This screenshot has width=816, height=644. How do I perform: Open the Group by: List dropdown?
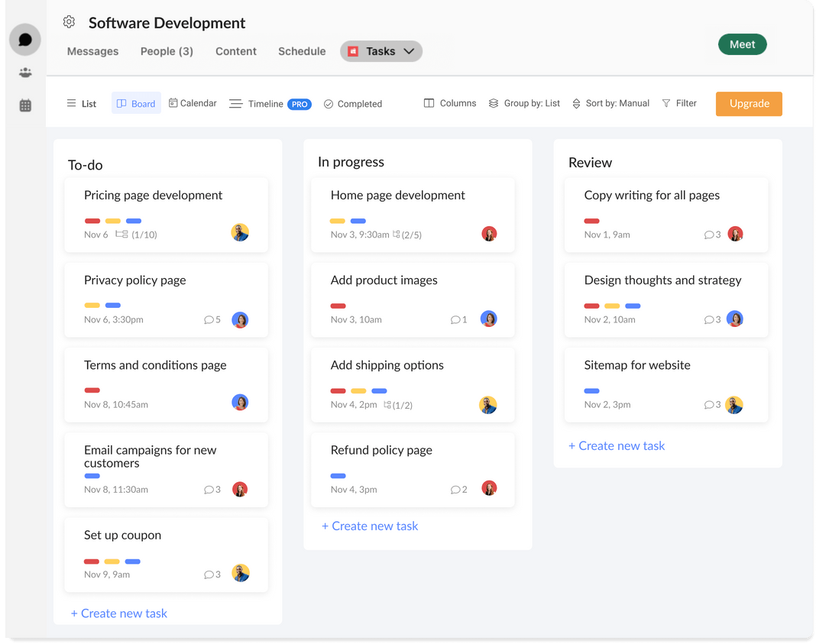524,103
